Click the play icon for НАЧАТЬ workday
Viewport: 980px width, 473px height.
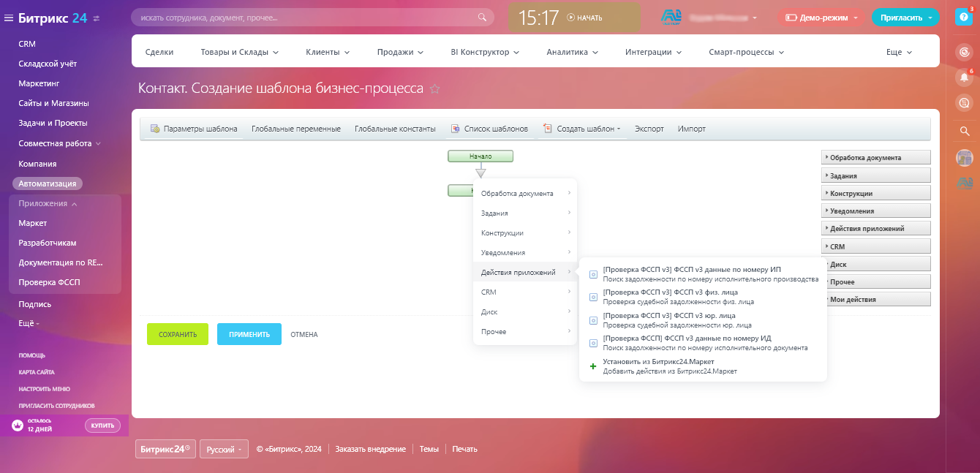[x=571, y=18]
